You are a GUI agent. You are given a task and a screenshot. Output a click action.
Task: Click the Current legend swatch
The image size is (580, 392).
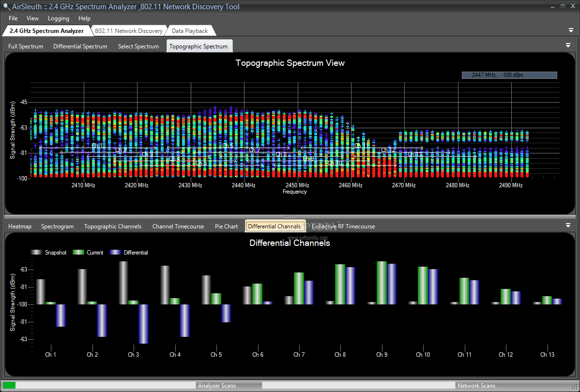(78, 253)
